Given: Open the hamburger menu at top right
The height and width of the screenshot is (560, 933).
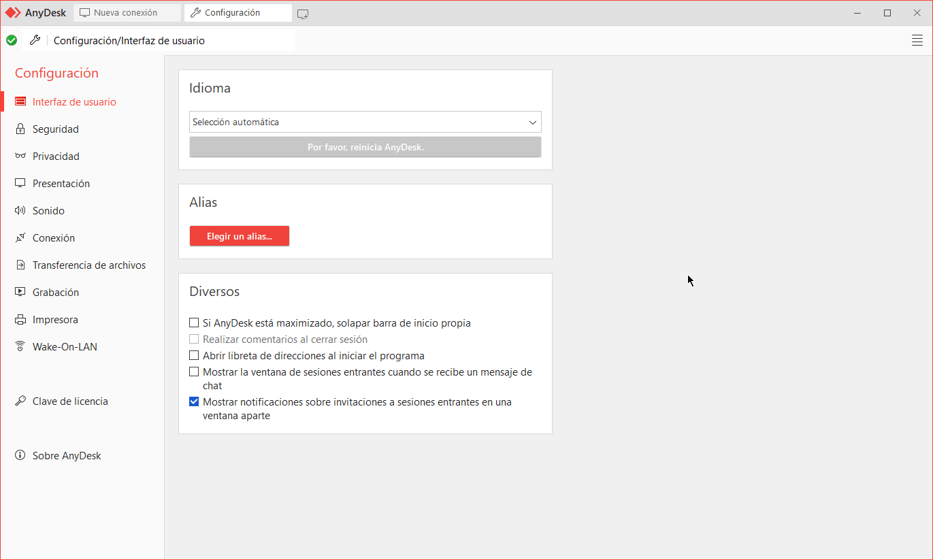Looking at the screenshot, I should 917,41.
